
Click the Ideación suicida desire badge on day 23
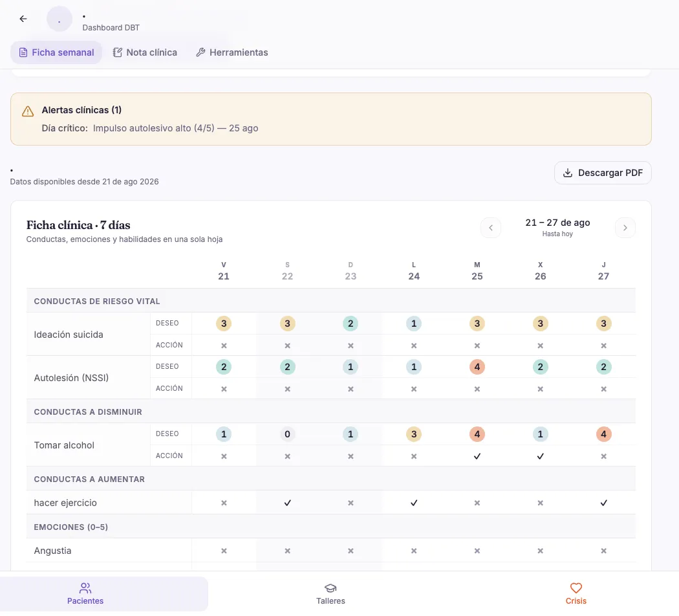(350, 324)
